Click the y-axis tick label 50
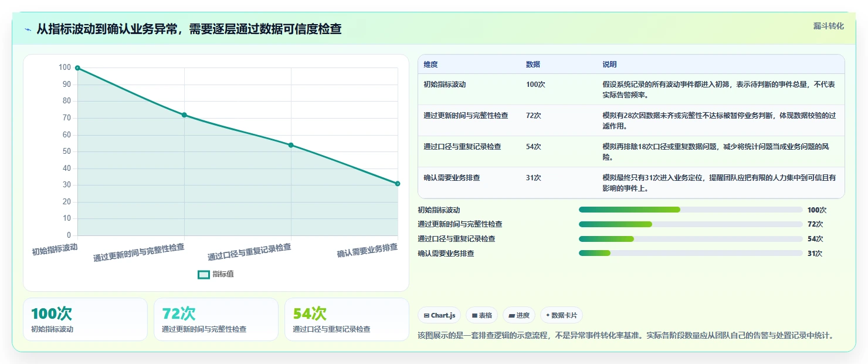Image resolution: width=868 pixels, height=364 pixels. point(66,151)
